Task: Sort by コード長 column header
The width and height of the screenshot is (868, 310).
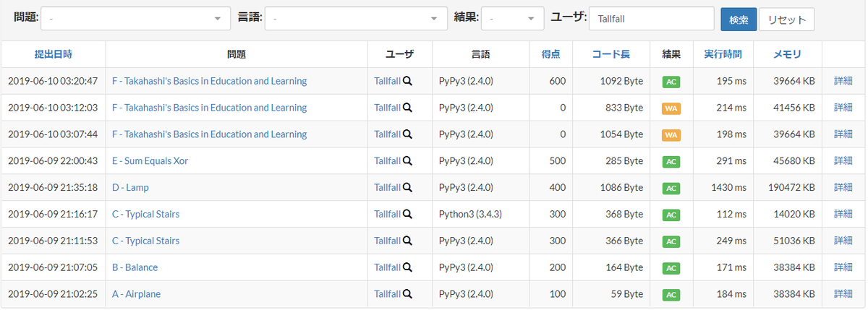Action: click(611, 54)
